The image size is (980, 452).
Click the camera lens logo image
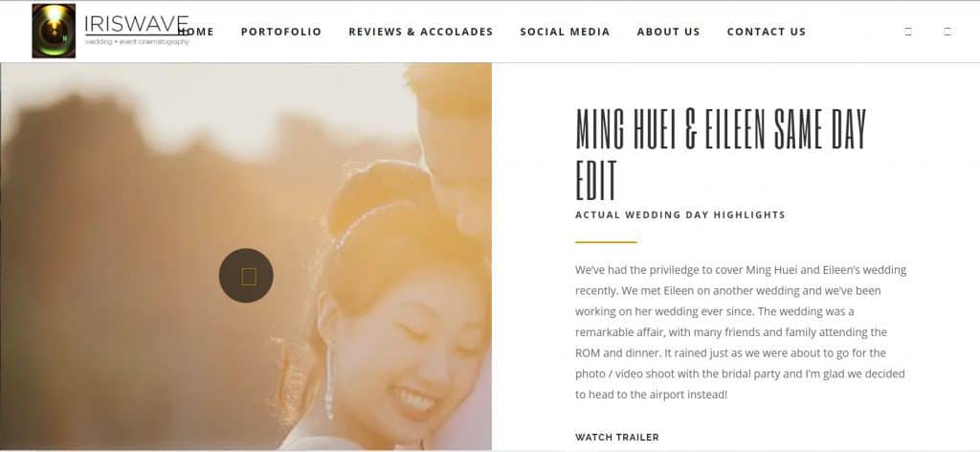pyautogui.click(x=54, y=32)
